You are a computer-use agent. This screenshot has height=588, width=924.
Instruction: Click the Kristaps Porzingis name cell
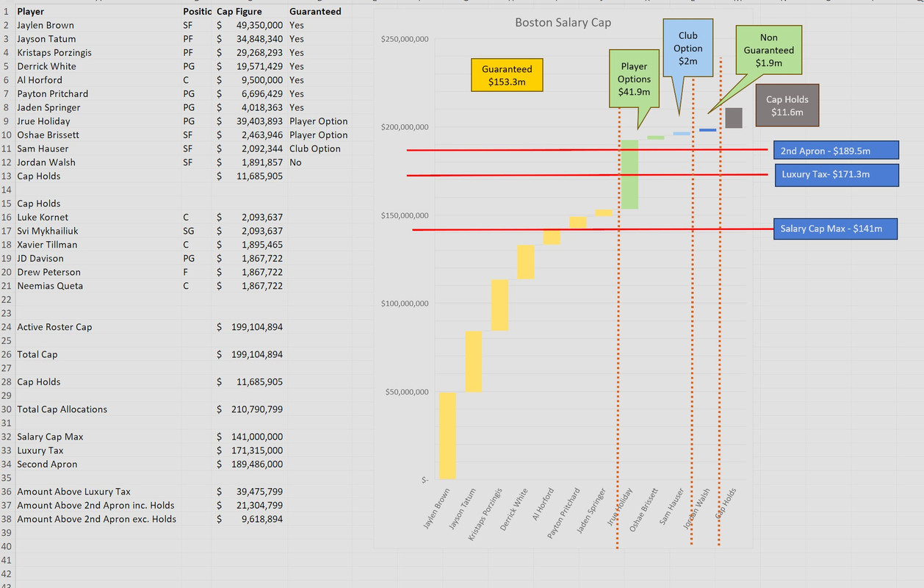(x=98, y=53)
